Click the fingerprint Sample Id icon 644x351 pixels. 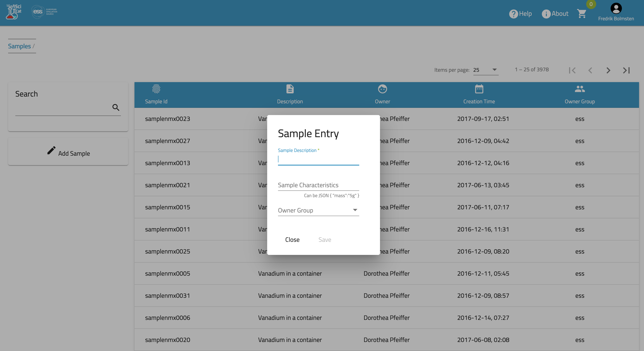click(156, 89)
